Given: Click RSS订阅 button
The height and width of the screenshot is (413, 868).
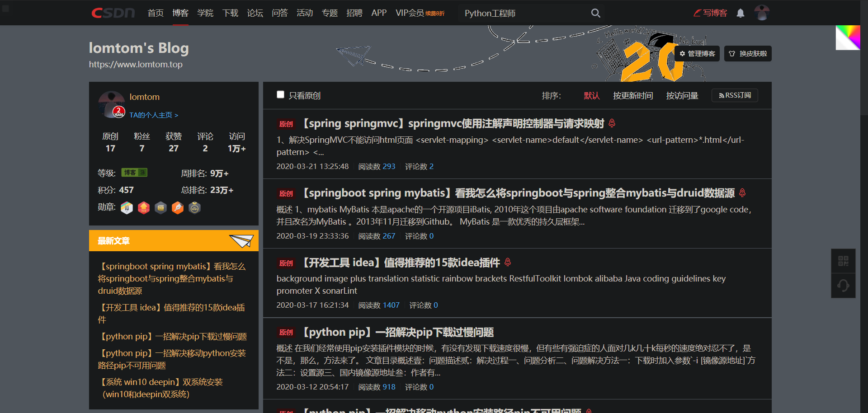Looking at the screenshot, I should 735,95.
